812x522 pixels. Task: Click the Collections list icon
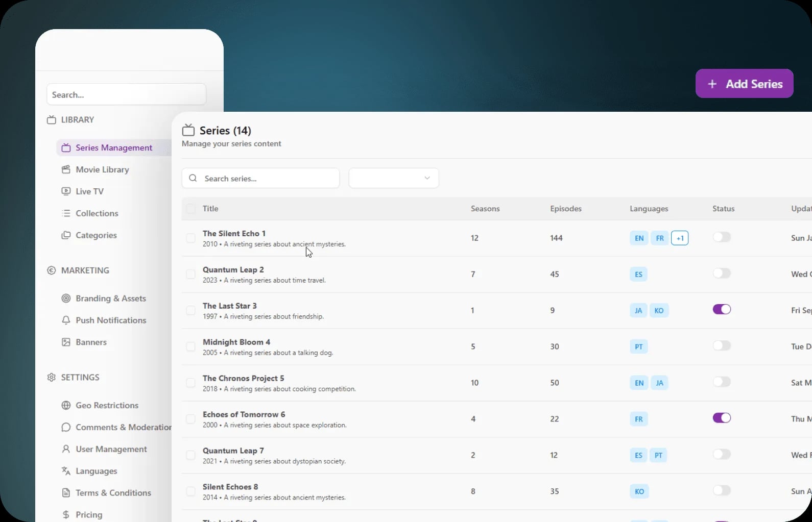(66, 213)
